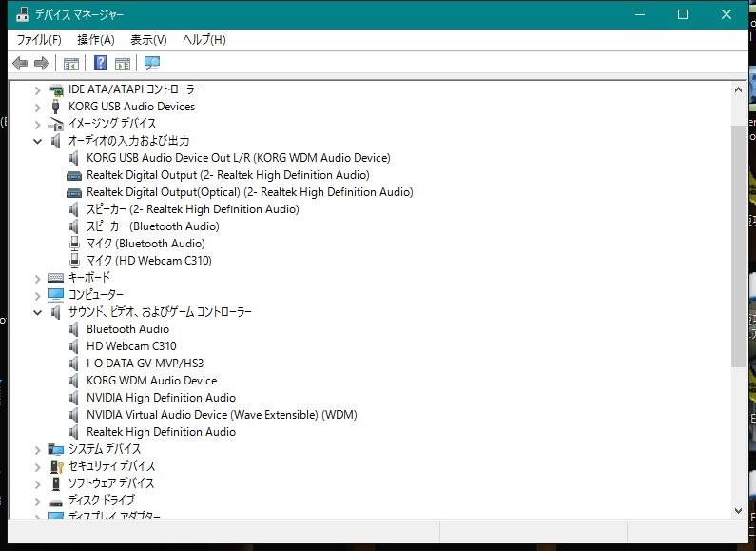Viewport: 756px width, 551px height.
Task: Click the セキュリティ デバイス key icon
Action: tap(56, 466)
